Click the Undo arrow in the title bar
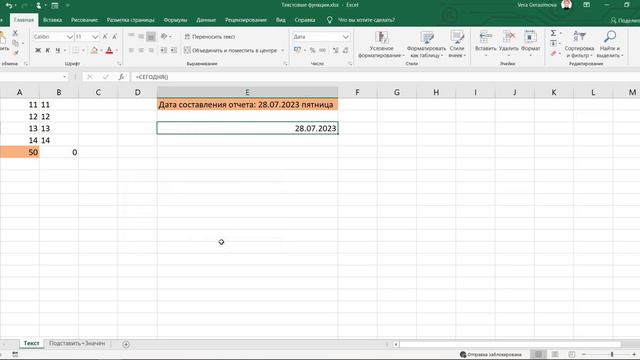 click(x=9, y=5)
